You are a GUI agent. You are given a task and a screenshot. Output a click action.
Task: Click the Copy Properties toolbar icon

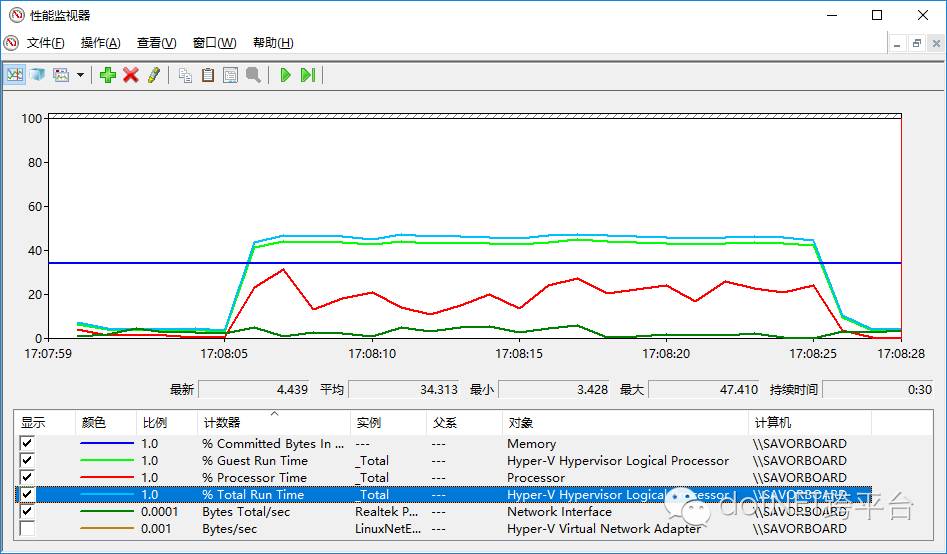pyautogui.click(x=185, y=75)
